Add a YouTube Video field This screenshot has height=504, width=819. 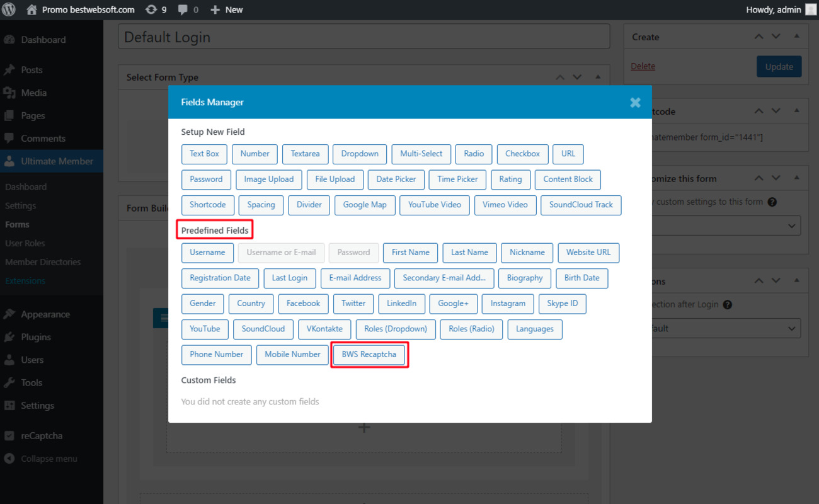pyautogui.click(x=435, y=205)
